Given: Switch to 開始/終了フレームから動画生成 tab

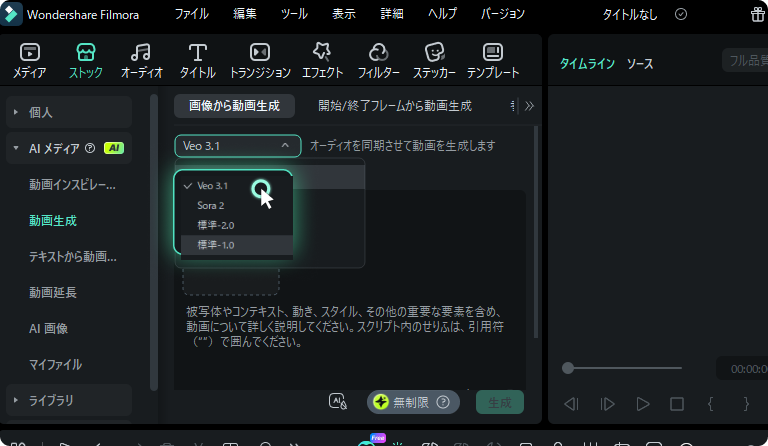Looking at the screenshot, I should [x=395, y=106].
